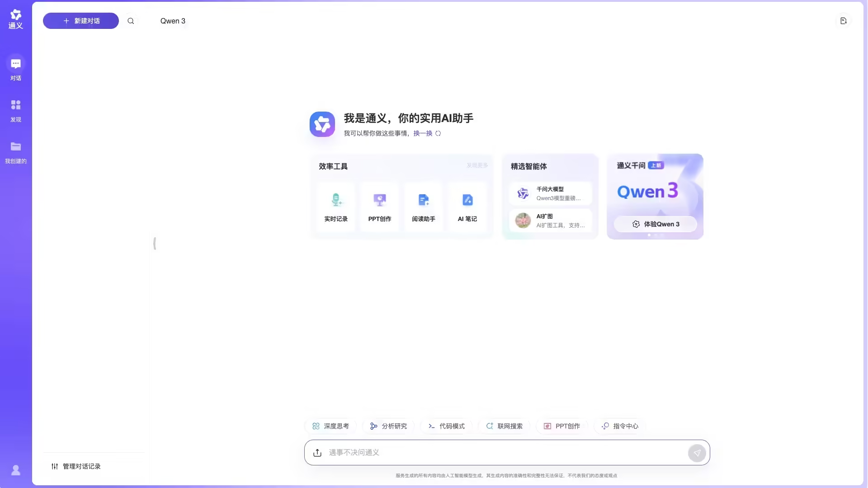Click the upload file icon in input box

click(317, 452)
